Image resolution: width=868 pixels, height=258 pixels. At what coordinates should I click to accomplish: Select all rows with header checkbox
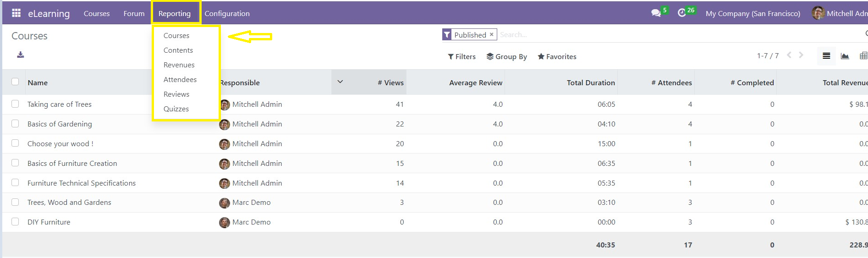point(15,82)
